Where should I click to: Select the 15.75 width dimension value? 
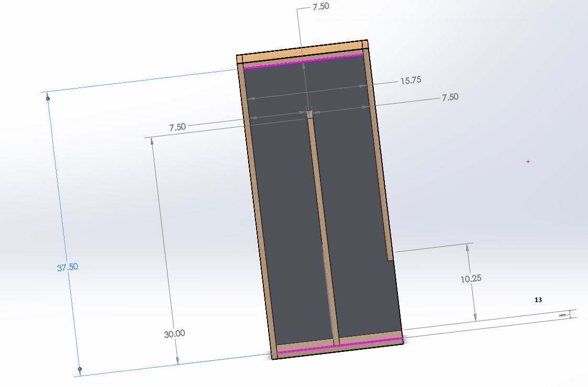411,80
